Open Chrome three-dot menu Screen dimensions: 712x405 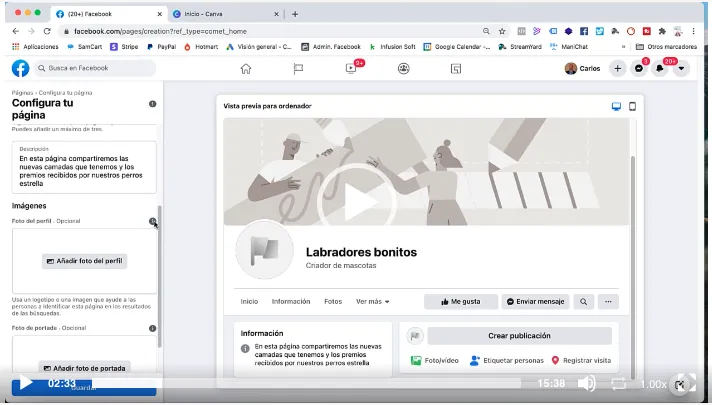(693, 31)
